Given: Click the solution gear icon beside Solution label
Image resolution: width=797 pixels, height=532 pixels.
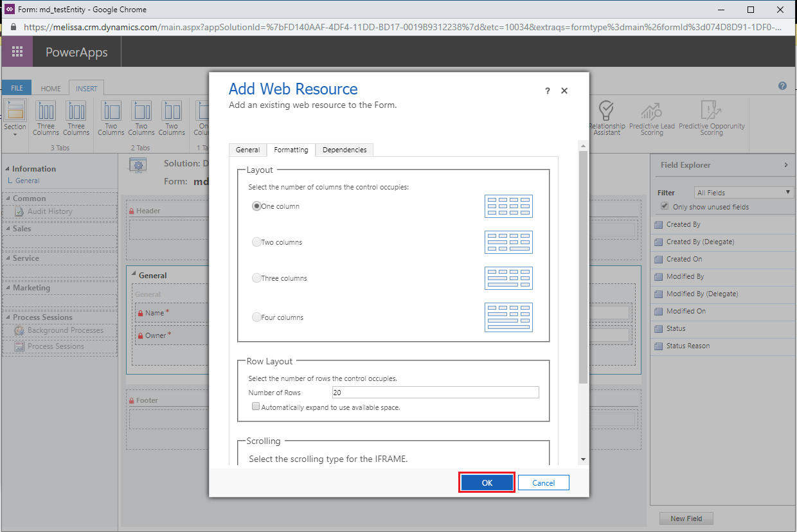Looking at the screenshot, I should click(x=137, y=166).
